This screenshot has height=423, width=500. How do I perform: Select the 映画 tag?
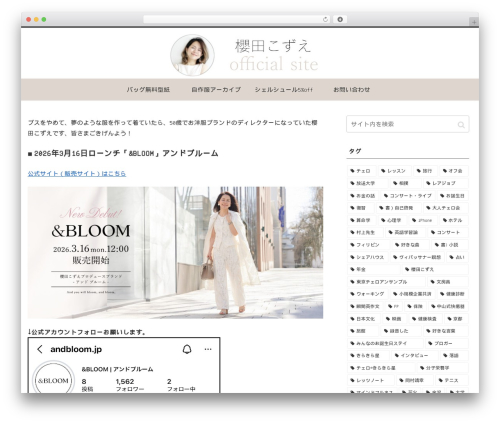[395, 319]
